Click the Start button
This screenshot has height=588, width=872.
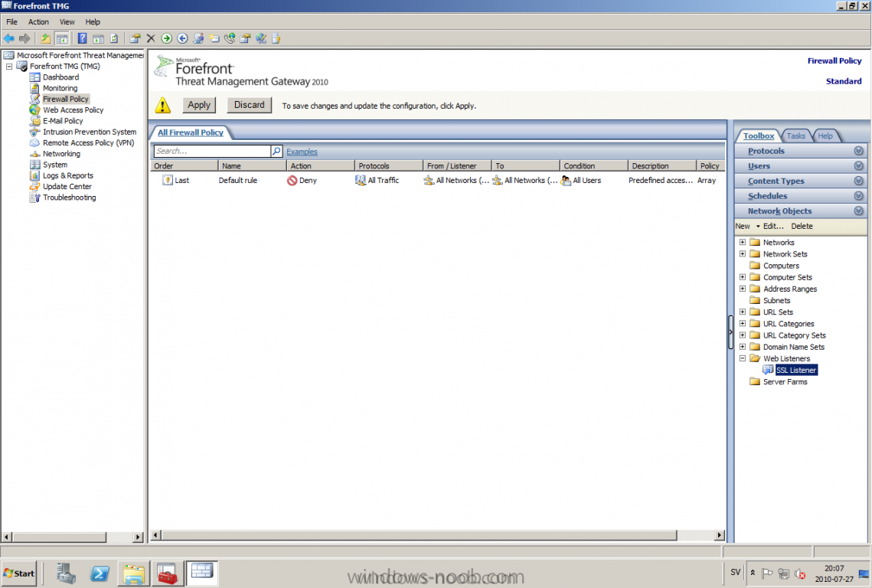click(19, 573)
